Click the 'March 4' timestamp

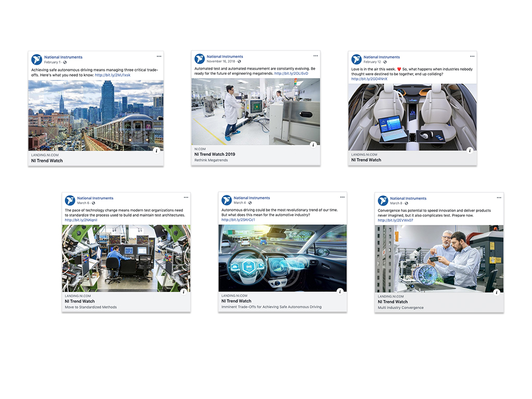point(240,203)
